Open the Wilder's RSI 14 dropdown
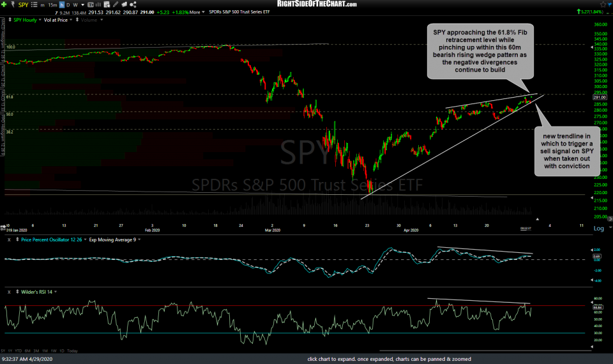Viewport: 613px width, 364px height. coord(56,292)
